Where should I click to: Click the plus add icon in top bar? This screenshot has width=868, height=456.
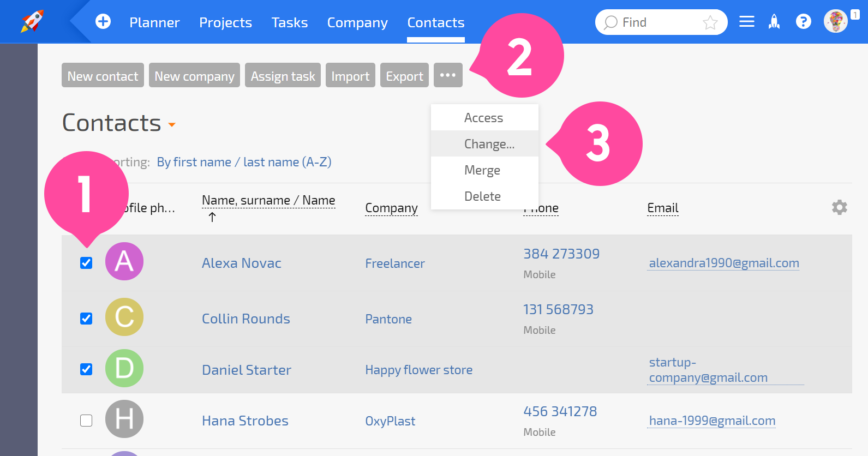click(x=103, y=21)
